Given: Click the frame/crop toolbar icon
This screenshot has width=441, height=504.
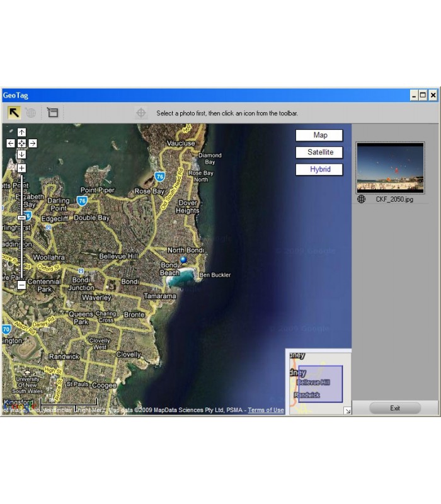Looking at the screenshot, I should click(x=52, y=113).
